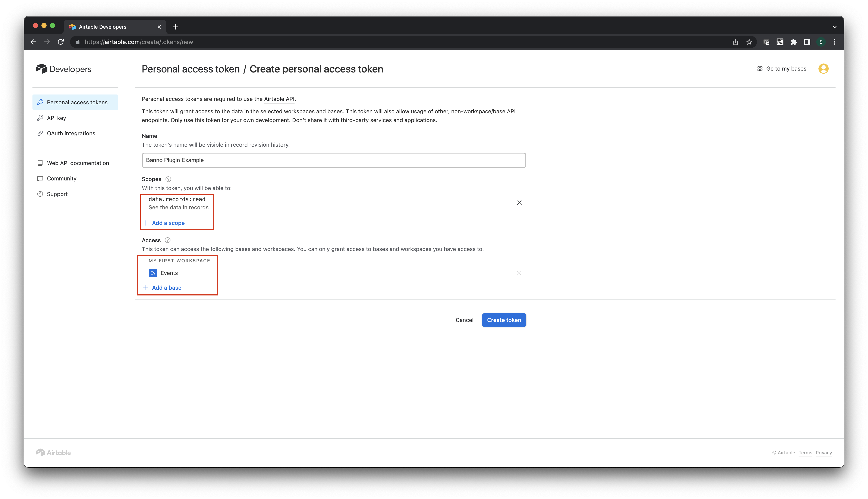Viewport: 868px width, 499px height.
Task: Open the Terms link
Action: 805,452
